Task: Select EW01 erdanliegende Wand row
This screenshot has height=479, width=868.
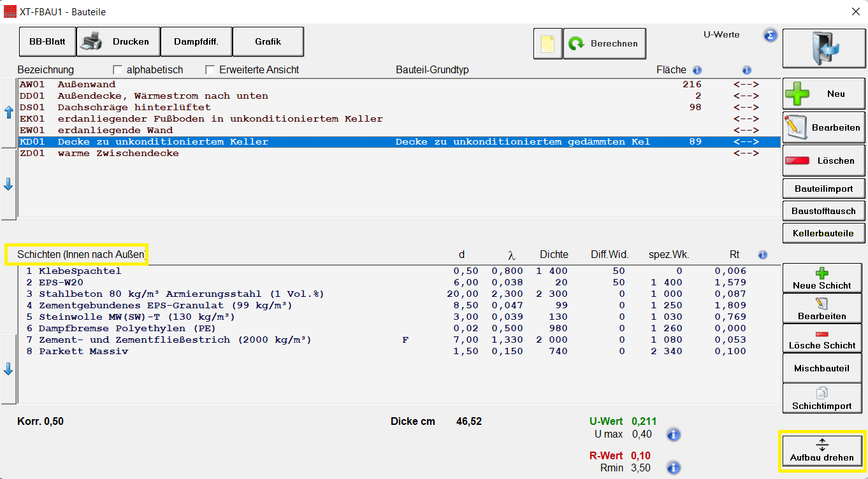Action: point(400,131)
